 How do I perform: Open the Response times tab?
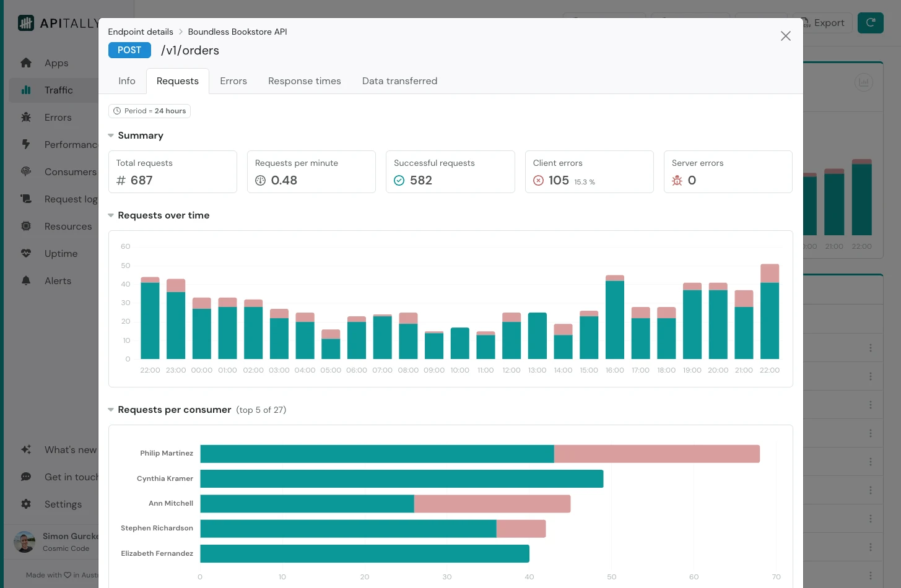tap(304, 81)
